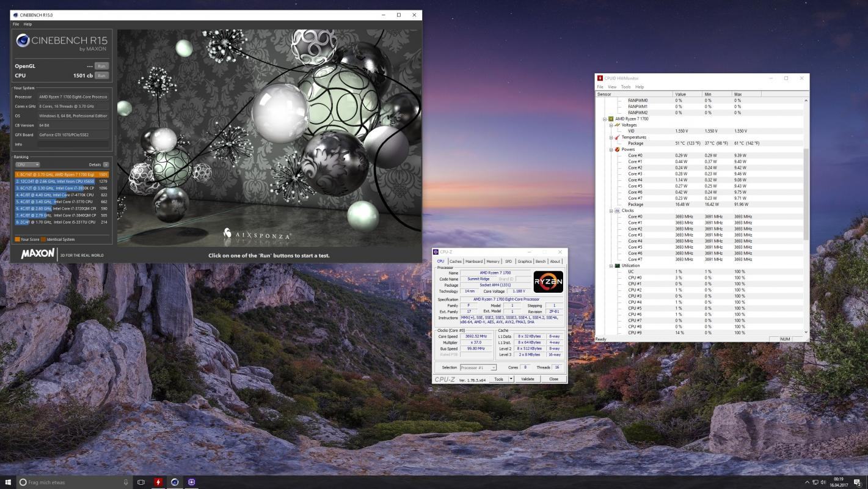The width and height of the screenshot is (868, 489).
Task: Open Task View on the taskbar
Action: [141, 482]
